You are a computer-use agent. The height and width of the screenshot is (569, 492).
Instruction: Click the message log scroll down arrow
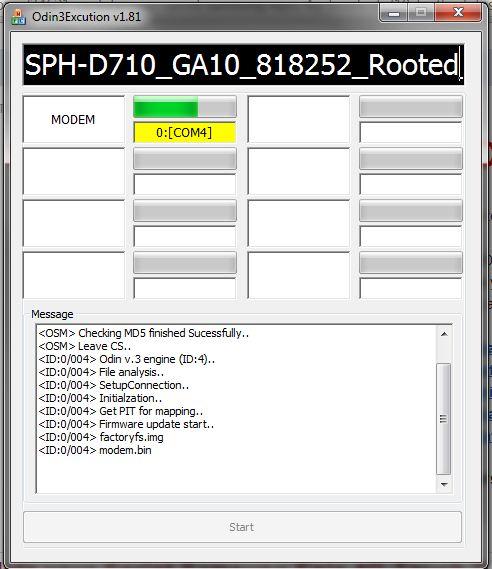[444, 484]
